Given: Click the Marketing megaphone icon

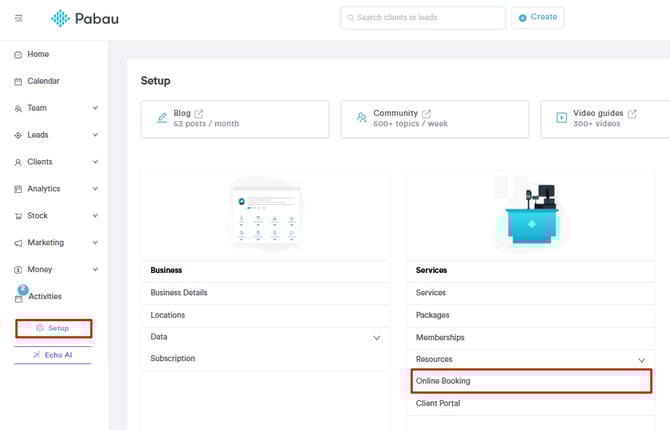Looking at the screenshot, I should [x=18, y=243].
